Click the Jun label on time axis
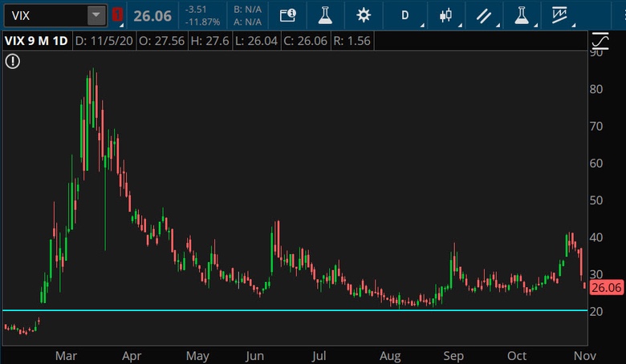 tap(254, 356)
